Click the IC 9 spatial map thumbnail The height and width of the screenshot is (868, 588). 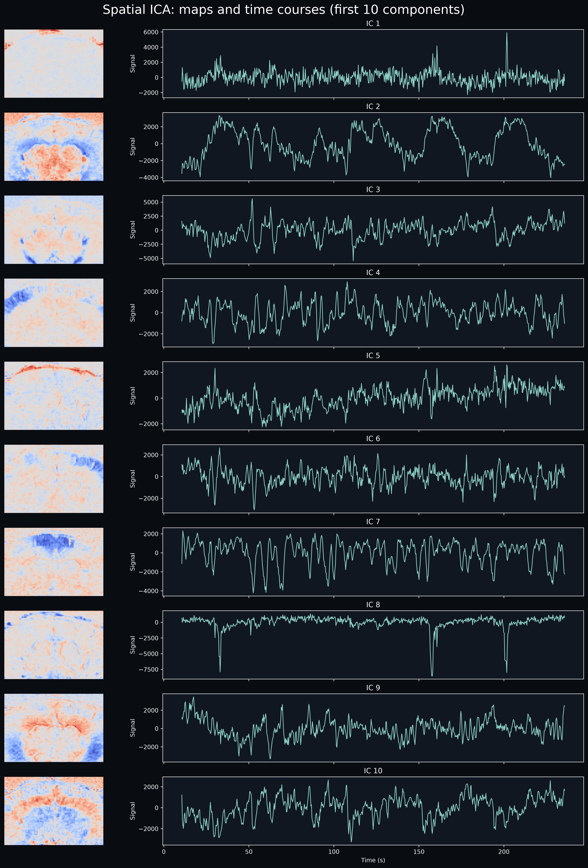[54, 728]
